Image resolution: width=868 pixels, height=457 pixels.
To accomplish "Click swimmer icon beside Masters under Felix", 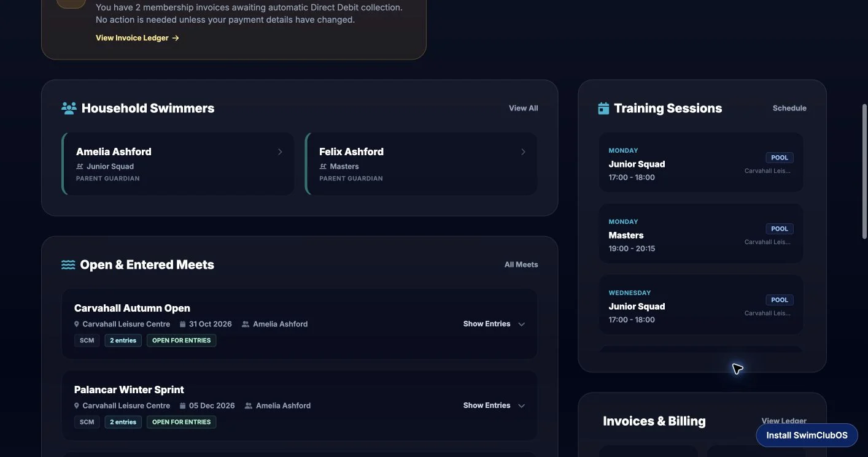I will [323, 166].
